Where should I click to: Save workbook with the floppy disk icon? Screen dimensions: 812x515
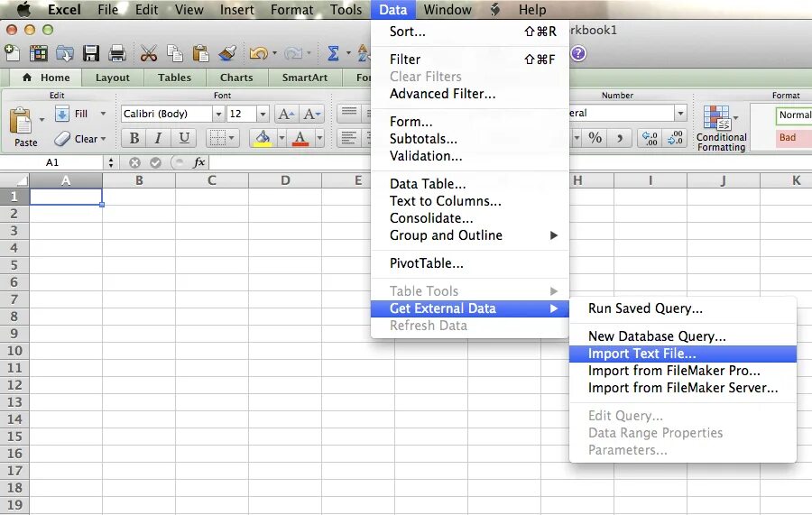(91, 53)
